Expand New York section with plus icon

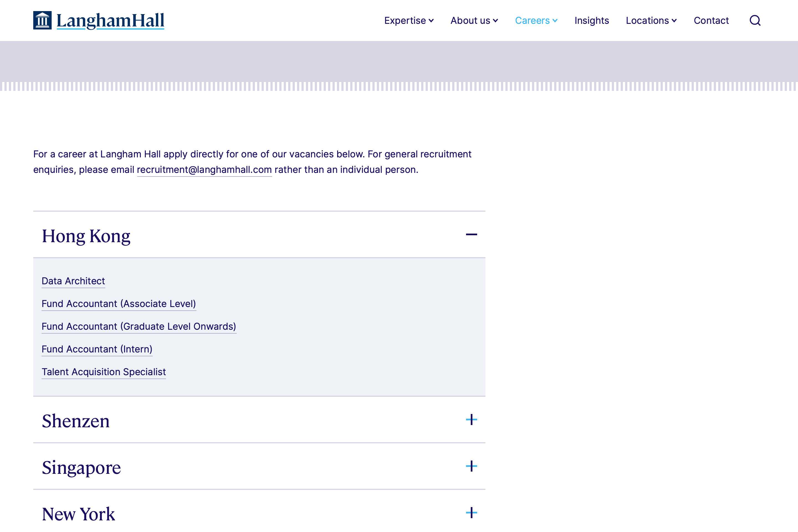(x=471, y=513)
